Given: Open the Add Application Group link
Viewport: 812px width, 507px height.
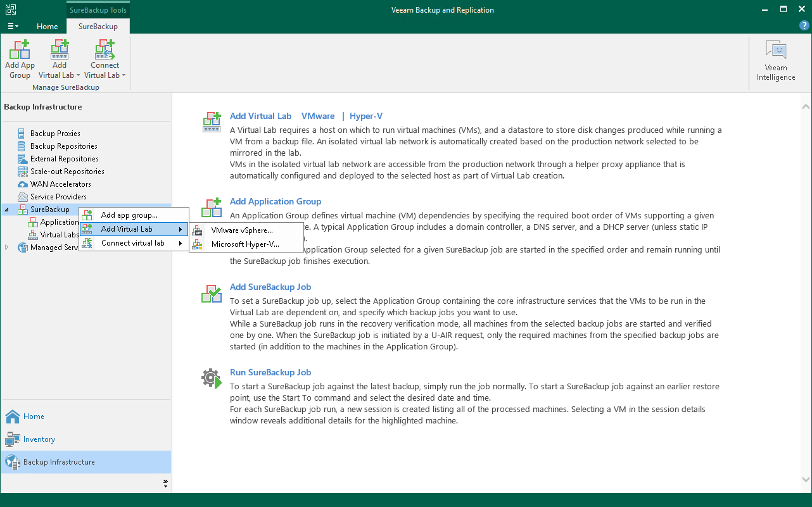Looking at the screenshot, I should (276, 201).
